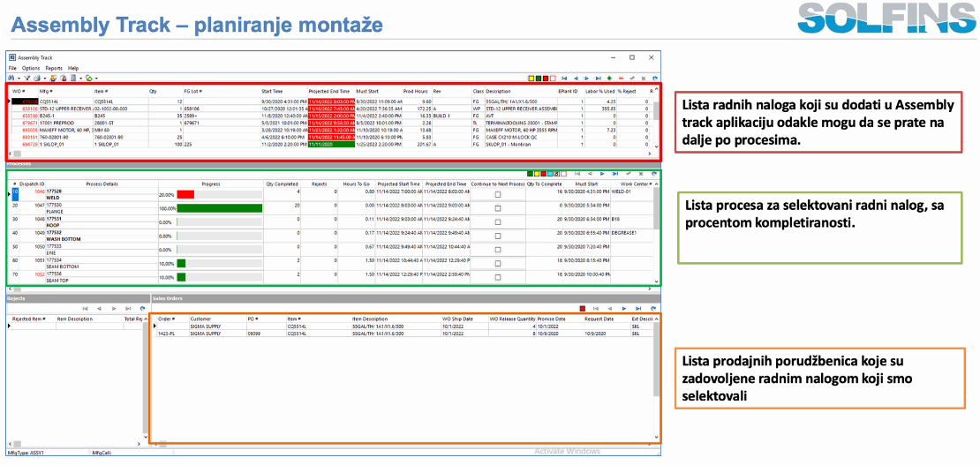980x465 pixels.
Task: Check Continue to Next Process for WELD row
Action: click(497, 192)
